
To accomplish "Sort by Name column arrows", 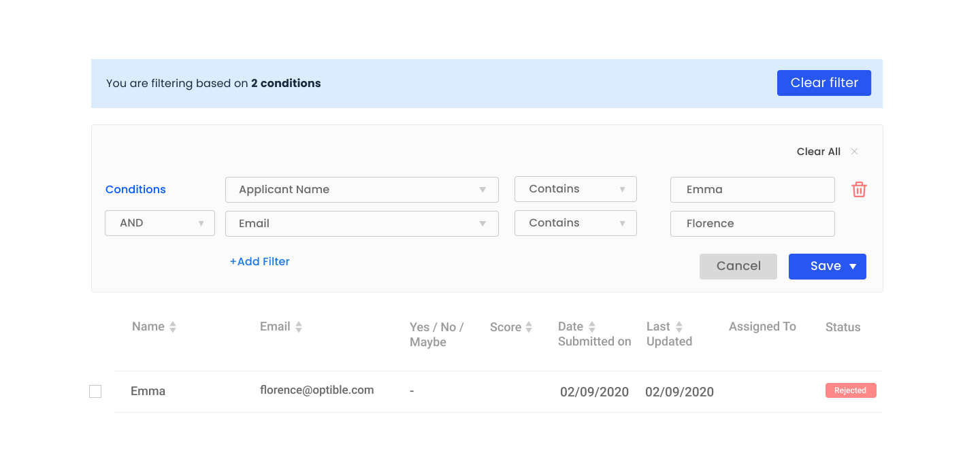I will [173, 327].
